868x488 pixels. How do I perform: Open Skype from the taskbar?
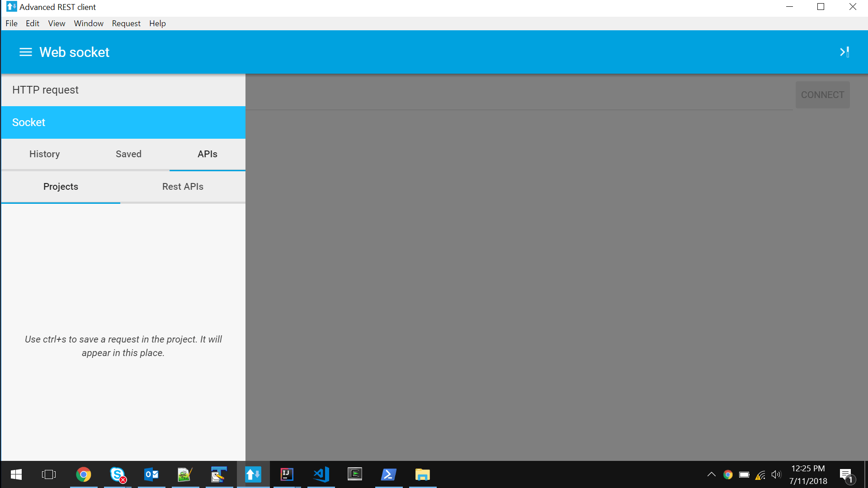coord(118,474)
